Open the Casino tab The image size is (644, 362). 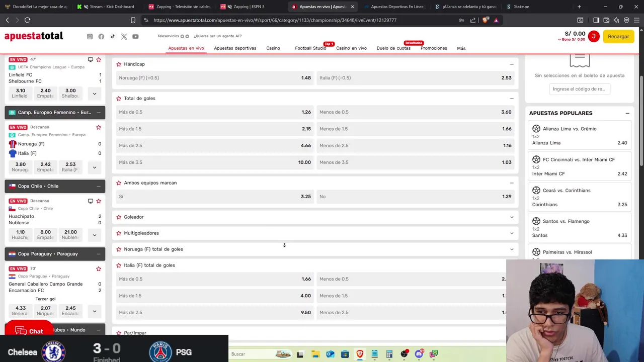(x=273, y=48)
